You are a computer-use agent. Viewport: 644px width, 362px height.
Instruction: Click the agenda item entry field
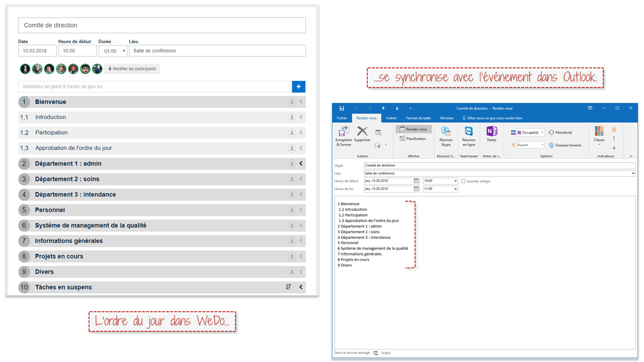point(155,86)
